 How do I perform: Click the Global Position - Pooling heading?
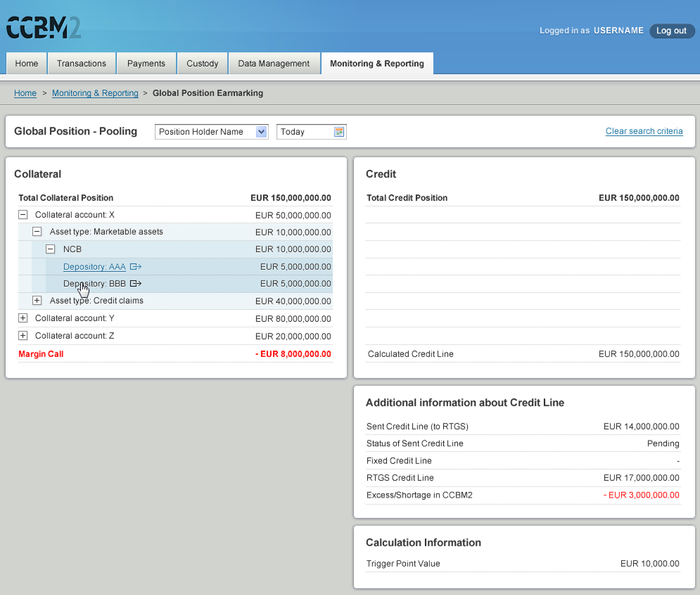[76, 131]
